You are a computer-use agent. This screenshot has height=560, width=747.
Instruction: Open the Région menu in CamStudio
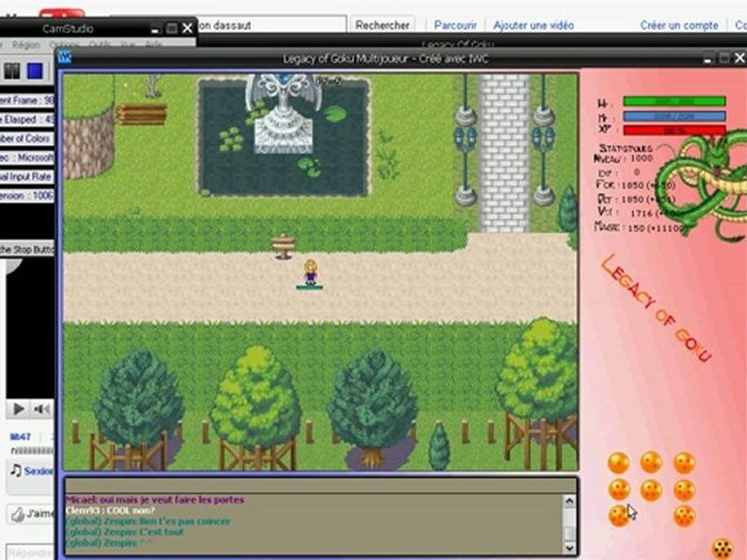click(x=26, y=45)
